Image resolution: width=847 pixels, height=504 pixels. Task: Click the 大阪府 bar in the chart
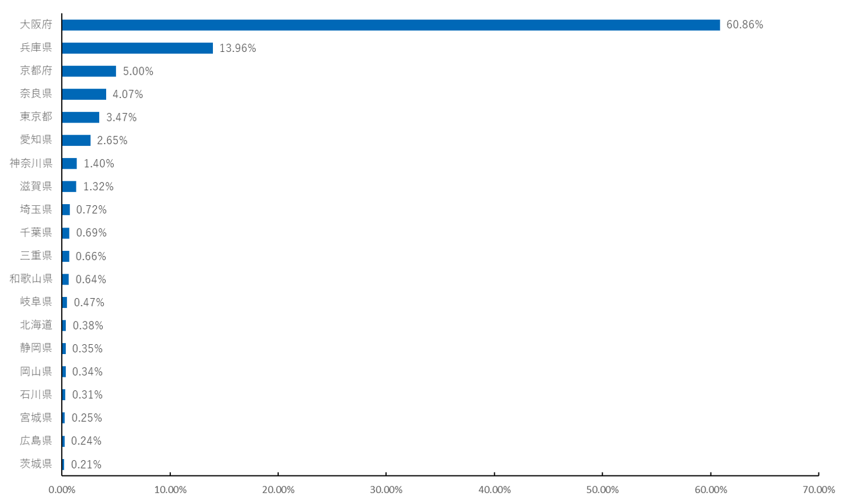[391, 25]
